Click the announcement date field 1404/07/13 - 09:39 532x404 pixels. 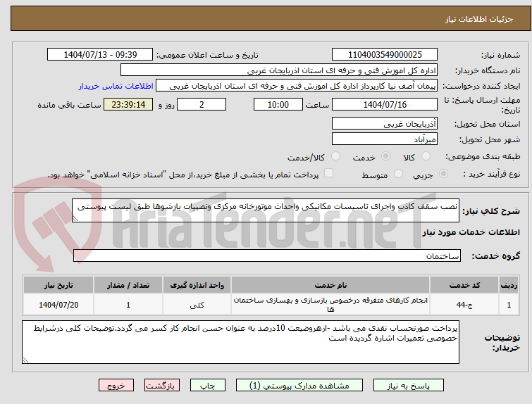pos(100,55)
